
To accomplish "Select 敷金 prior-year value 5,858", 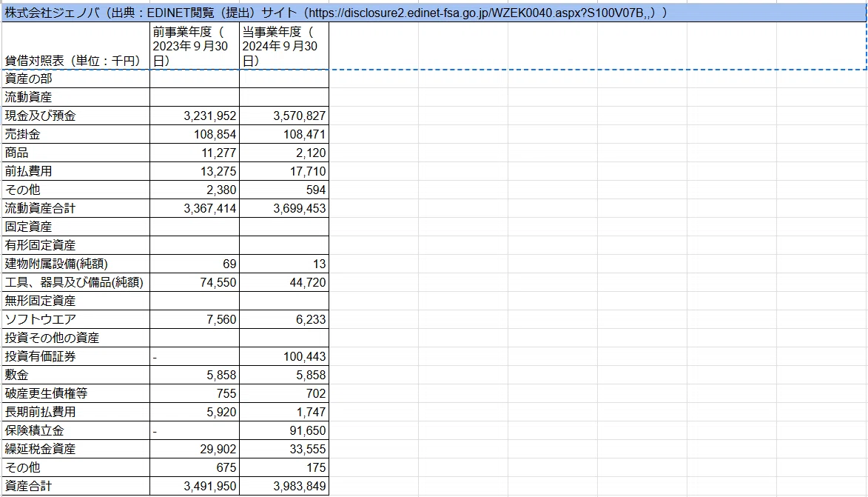I will point(195,375).
